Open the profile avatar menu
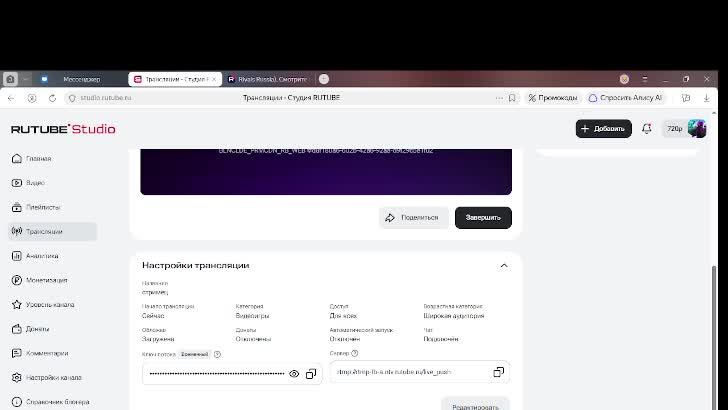Viewport: 728px width, 410px height. coord(697,129)
